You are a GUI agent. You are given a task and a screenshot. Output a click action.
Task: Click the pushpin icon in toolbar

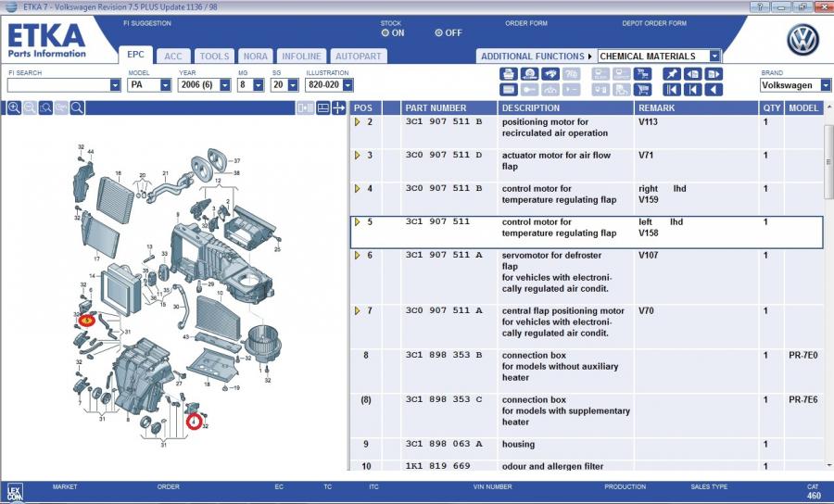[x=671, y=74]
